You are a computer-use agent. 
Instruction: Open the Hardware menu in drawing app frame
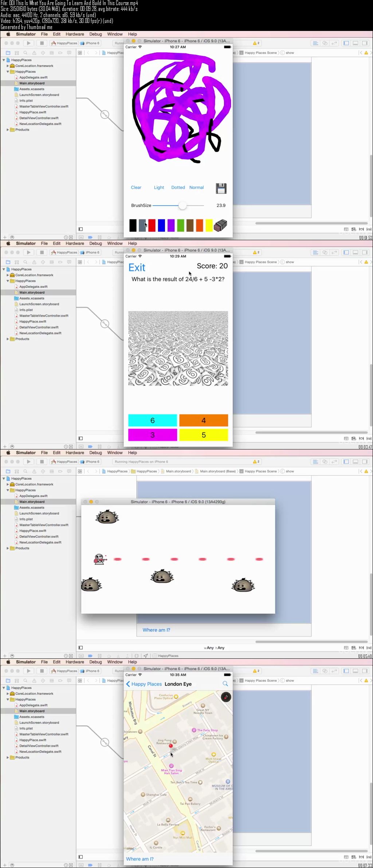(x=75, y=34)
